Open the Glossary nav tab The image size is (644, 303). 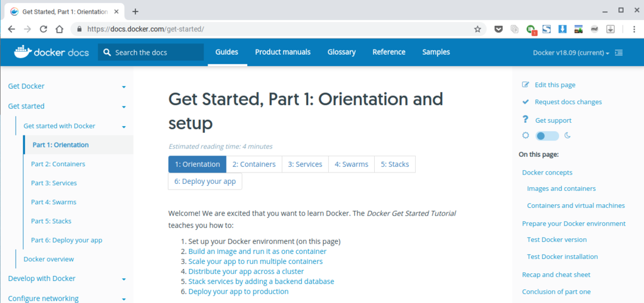tap(341, 52)
